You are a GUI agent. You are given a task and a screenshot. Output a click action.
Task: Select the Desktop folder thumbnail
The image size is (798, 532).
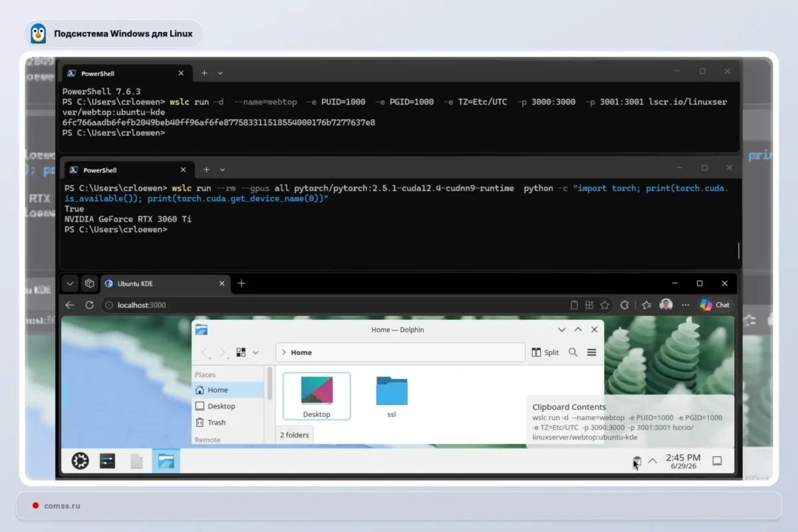coord(317,396)
